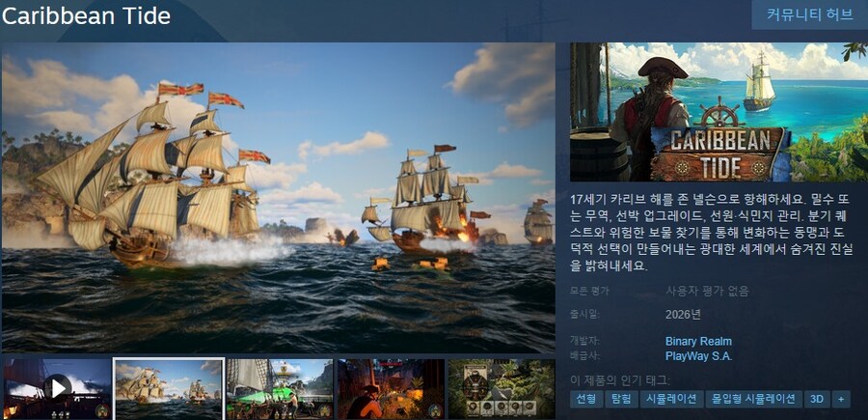The width and height of the screenshot is (868, 420).
Task: Click the 모든 평가 label
Action: click(x=589, y=291)
